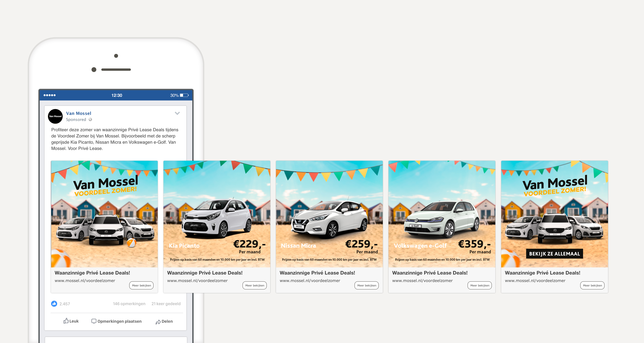Screen dimensions: 644x343
Task: Open the Van Mossel profile picture
Action: [55, 116]
